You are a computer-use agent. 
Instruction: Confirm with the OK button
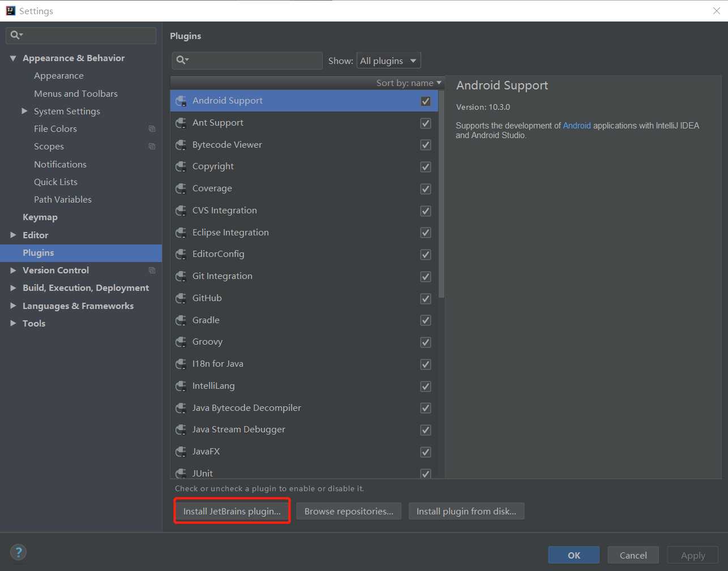(x=574, y=555)
